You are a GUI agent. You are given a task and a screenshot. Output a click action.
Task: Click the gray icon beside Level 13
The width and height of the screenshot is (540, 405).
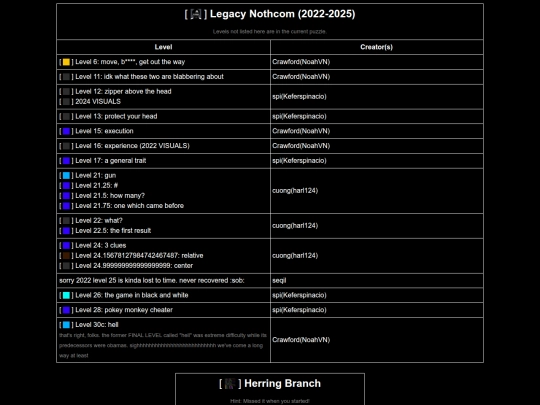(x=66, y=116)
